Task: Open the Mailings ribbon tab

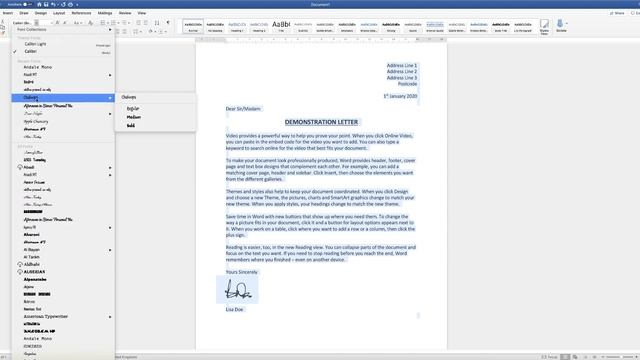Action: pos(105,13)
